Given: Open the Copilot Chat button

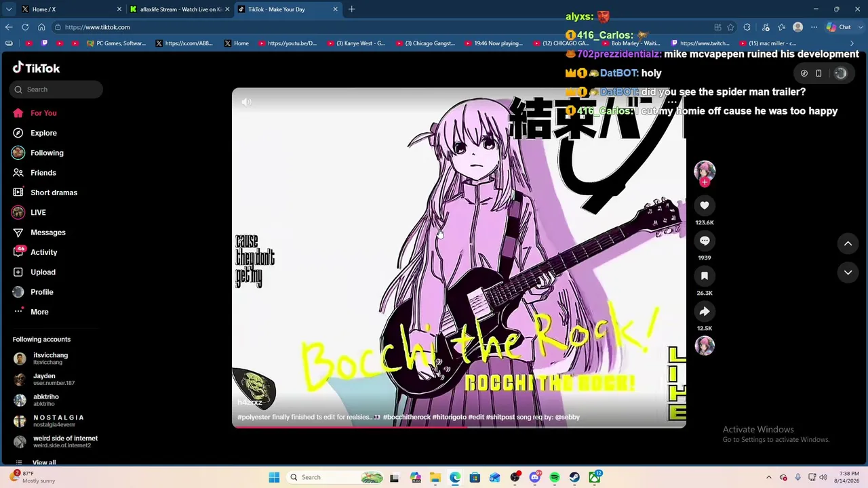Looking at the screenshot, I should pos(840,27).
